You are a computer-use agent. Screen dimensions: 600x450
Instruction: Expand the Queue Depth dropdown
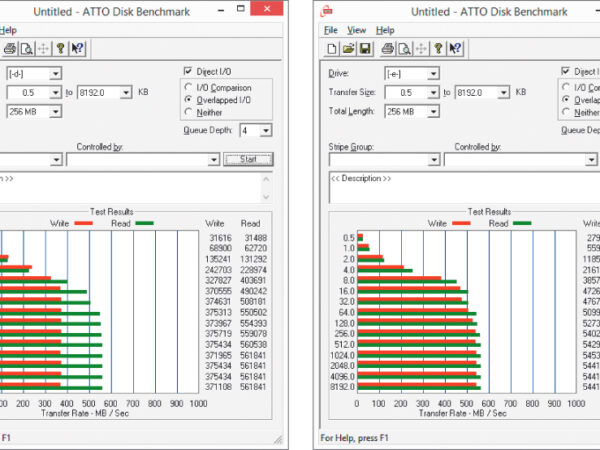pyautogui.click(x=265, y=130)
